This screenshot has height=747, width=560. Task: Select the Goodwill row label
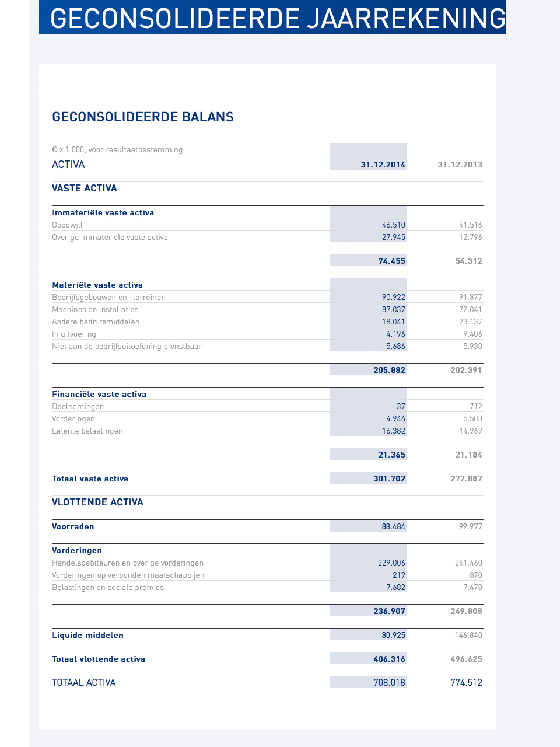(68, 225)
